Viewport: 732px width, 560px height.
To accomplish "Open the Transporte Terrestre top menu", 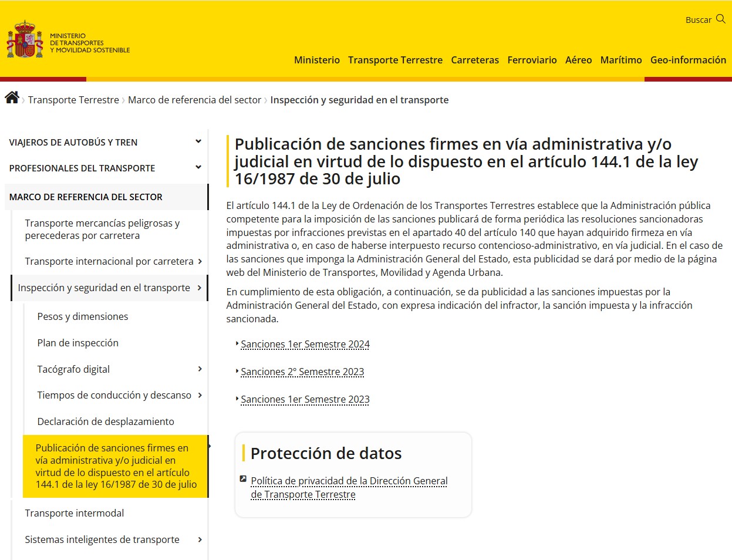I will click(x=395, y=60).
